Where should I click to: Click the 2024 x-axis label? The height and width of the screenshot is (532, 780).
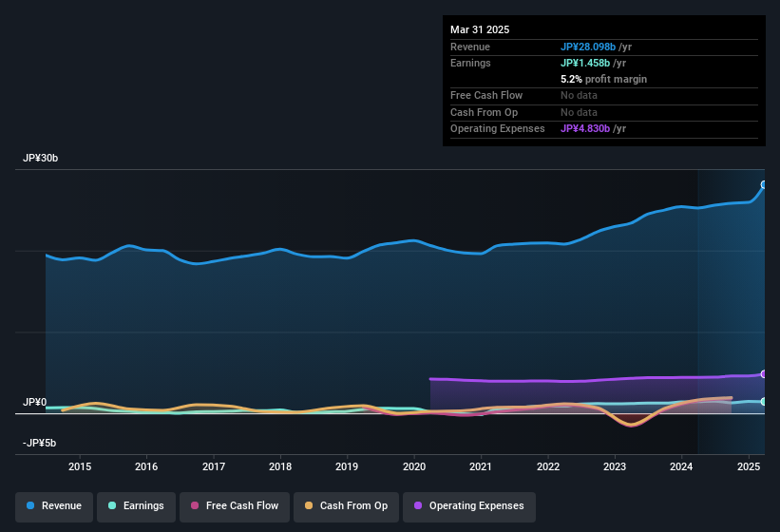coord(681,466)
